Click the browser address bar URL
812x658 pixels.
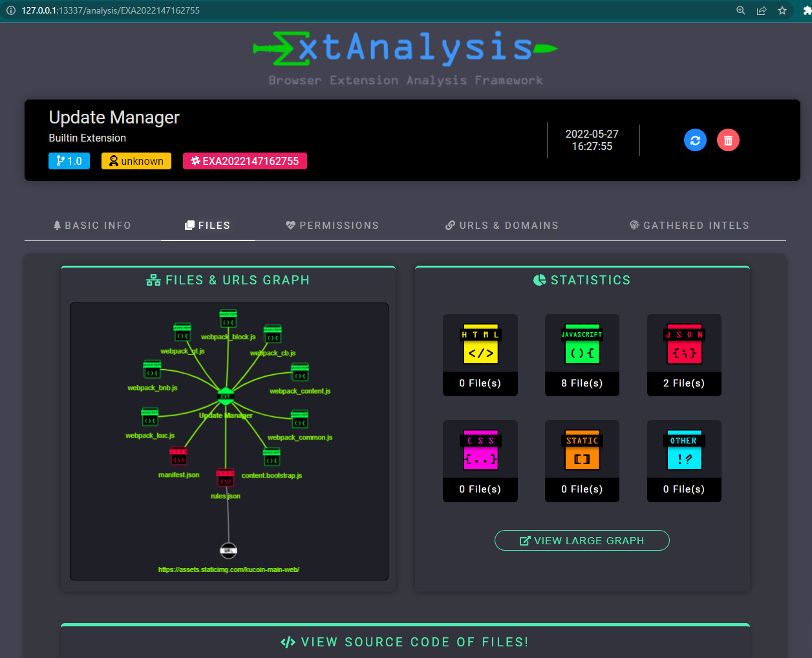(111, 10)
